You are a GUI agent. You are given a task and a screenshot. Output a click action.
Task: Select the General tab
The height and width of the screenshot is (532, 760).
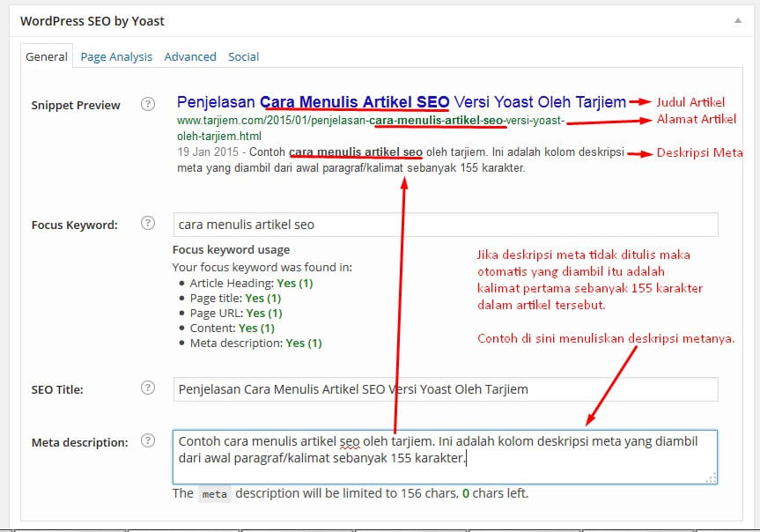coord(46,55)
